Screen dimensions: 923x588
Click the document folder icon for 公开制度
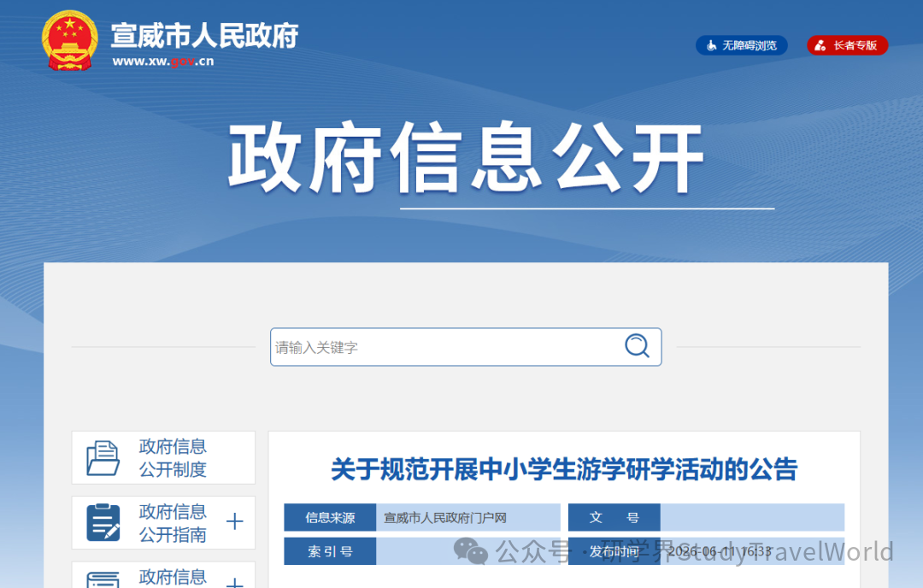click(x=103, y=458)
